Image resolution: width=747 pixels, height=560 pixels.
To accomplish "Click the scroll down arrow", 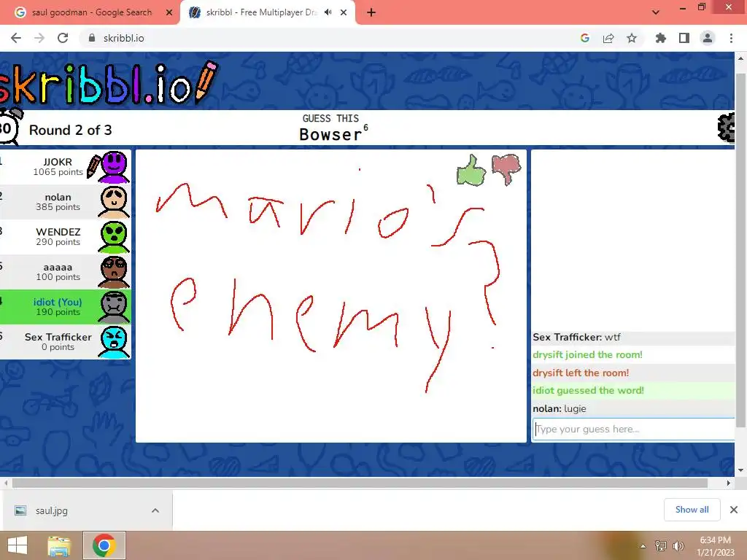I will coord(741,470).
